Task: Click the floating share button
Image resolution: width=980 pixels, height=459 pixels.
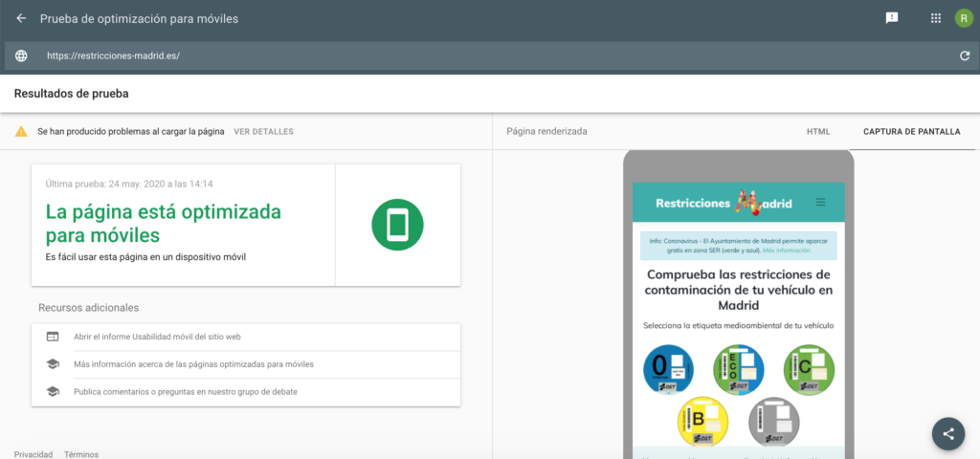Action: 948,433
